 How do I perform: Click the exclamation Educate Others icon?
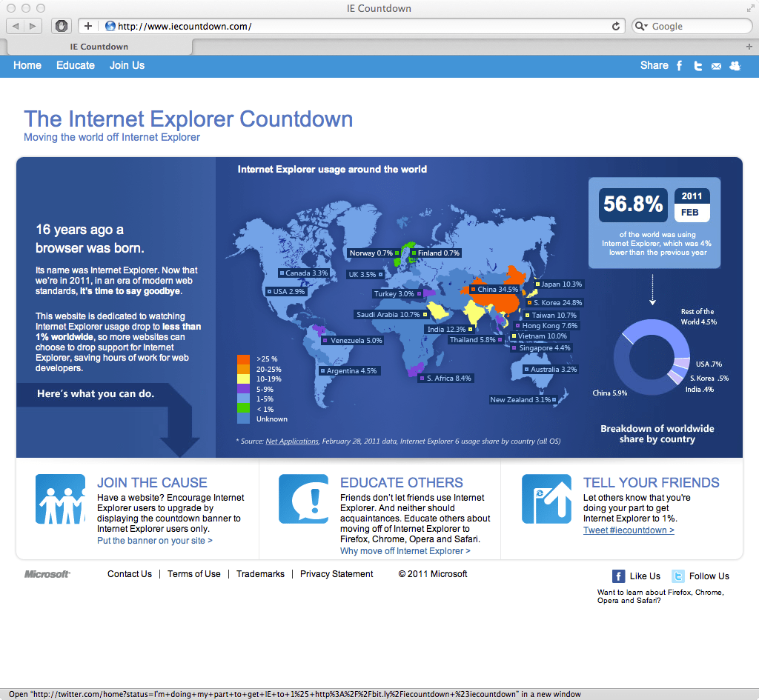pos(303,499)
